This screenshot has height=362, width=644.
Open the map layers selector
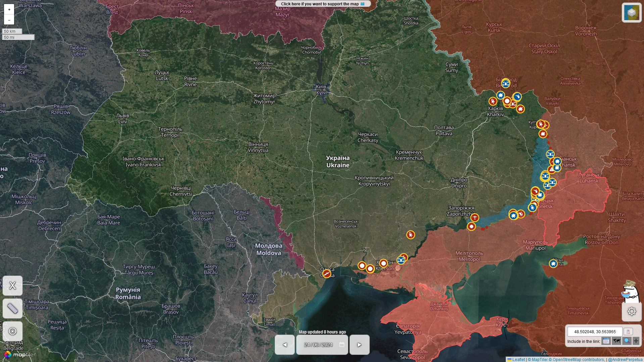(x=631, y=13)
